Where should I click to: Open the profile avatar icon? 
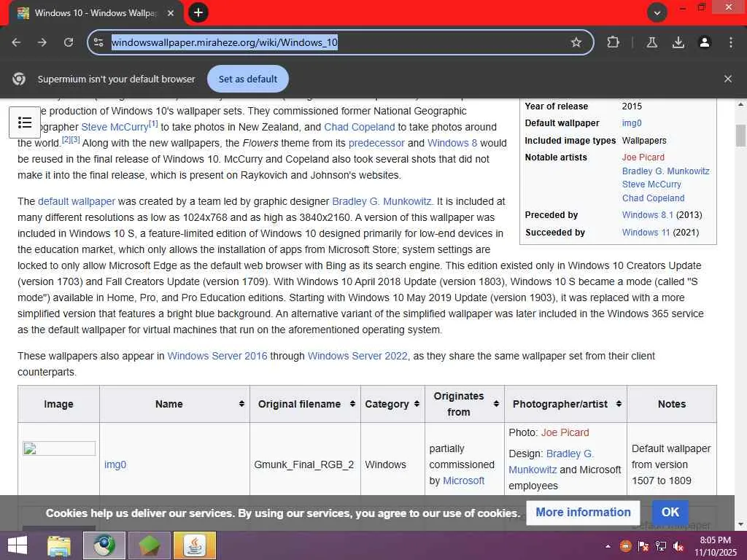tap(705, 42)
